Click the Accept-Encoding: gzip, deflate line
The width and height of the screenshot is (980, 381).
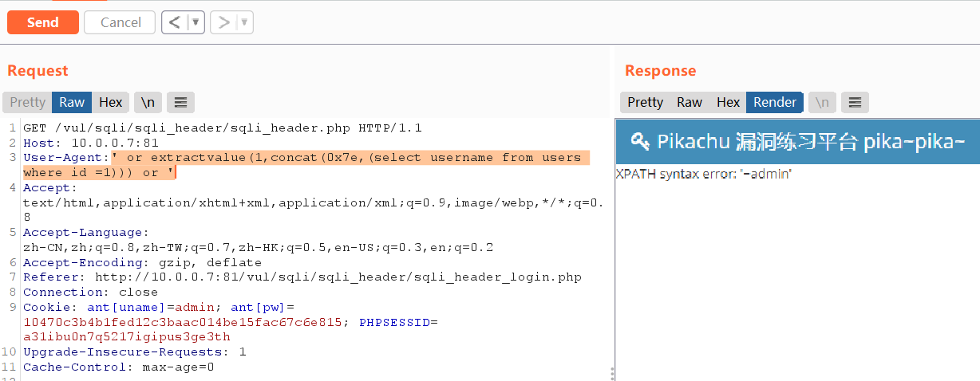coord(142,262)
